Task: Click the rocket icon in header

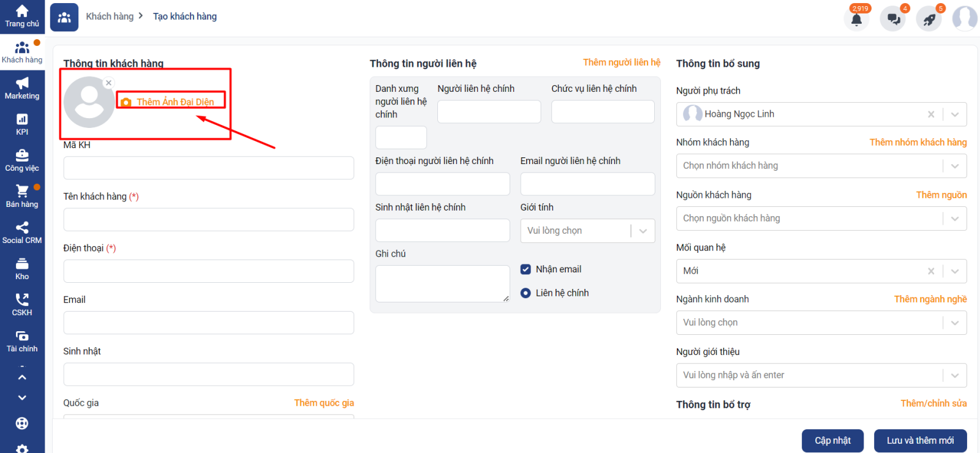Action: 929,20
